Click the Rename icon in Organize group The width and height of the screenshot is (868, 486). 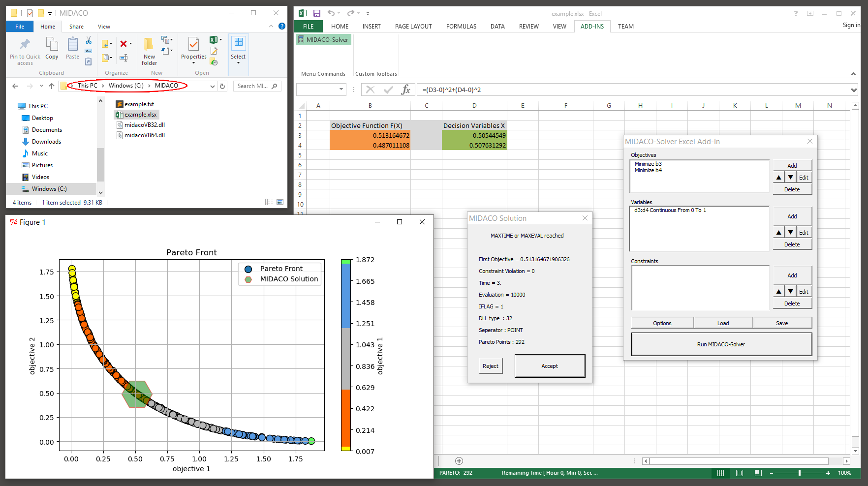click(124, 58)
